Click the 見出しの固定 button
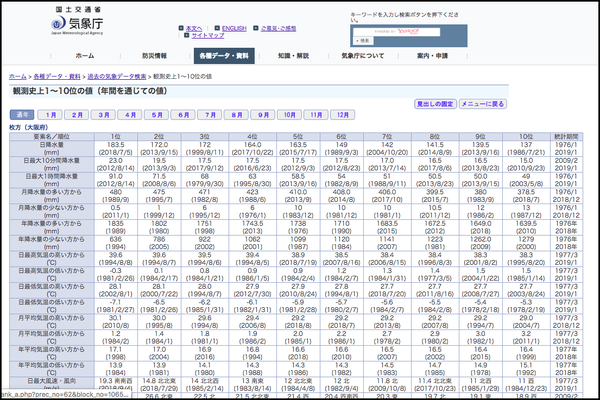Viewport: 600px width, 400px height. tap(435, 104)
